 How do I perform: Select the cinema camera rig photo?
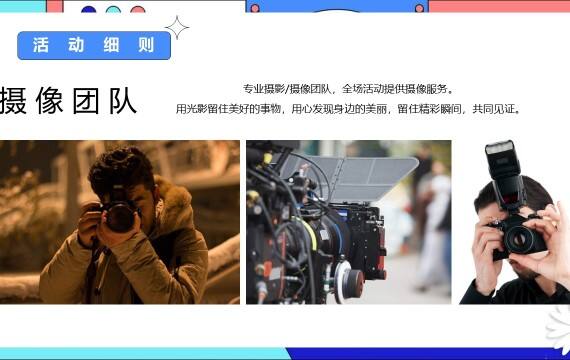point(349,222)
